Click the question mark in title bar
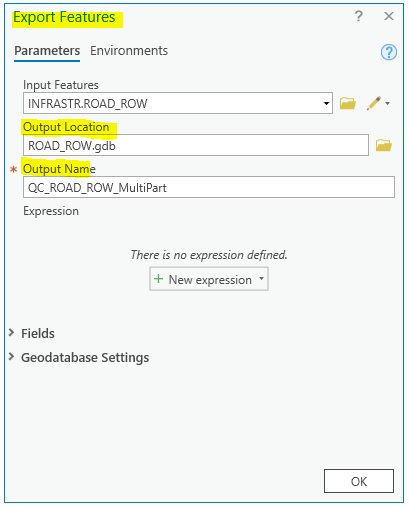This screenshot has height=507, width=409. pos(358,16)
